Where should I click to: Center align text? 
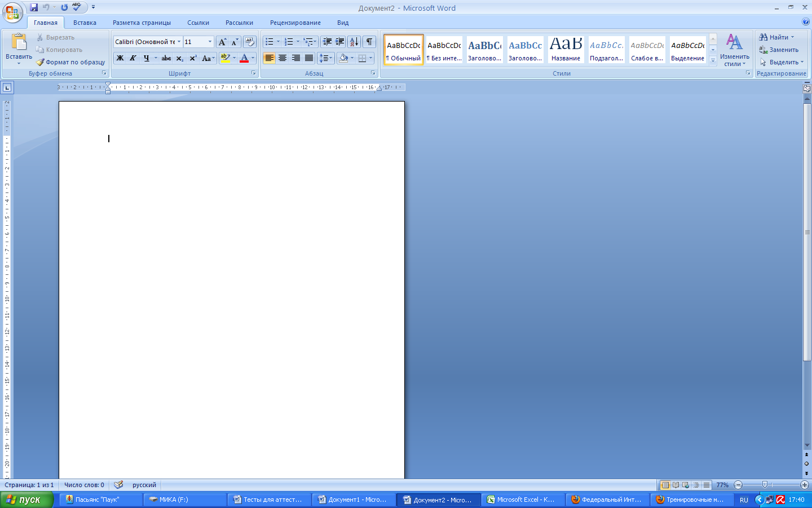tap(283, 58)
